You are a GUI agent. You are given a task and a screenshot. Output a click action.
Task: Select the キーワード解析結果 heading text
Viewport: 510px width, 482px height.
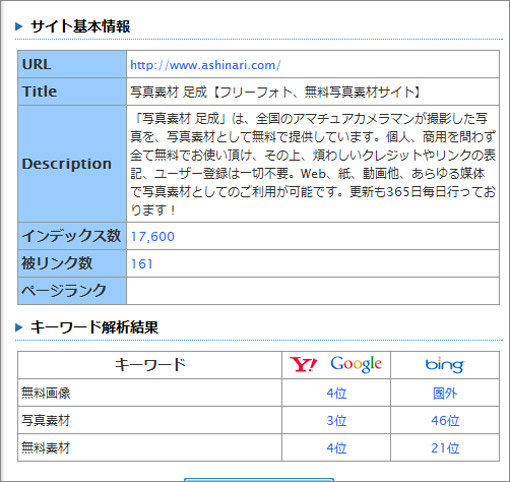pos(94,327)
